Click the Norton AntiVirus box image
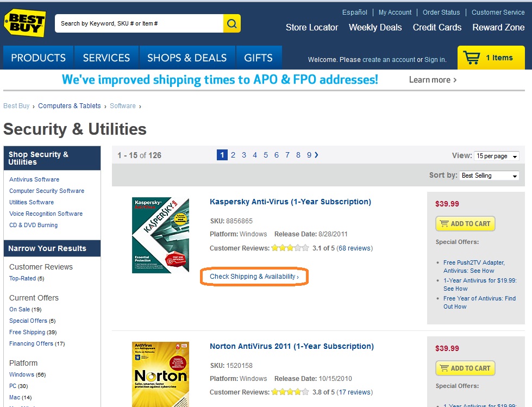 tap(160, 374)
